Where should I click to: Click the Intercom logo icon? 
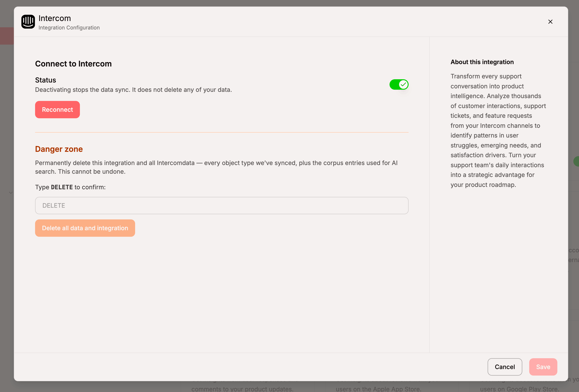pyautogui.click(x=28, y=22)
